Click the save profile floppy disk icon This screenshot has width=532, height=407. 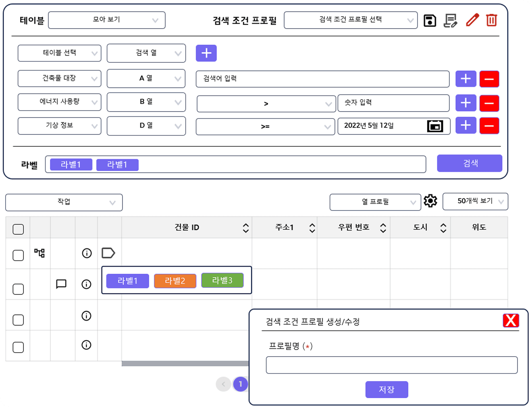[x=430, y=21]
